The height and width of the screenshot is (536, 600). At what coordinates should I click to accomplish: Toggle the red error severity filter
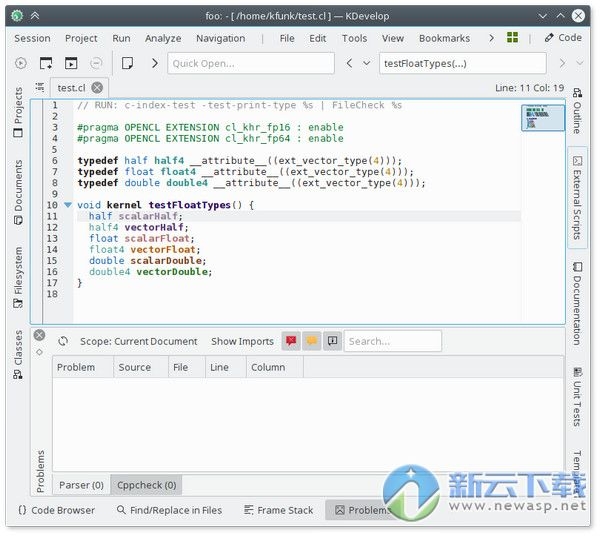tap(291, 341)
